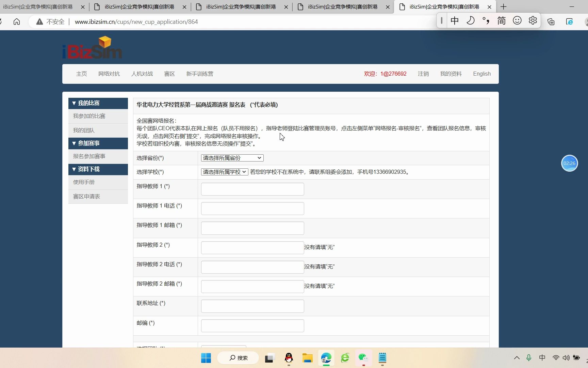Screen dimensions: 588x368
Task: Open the IME settings gear icon
Action: click(533, 21)
